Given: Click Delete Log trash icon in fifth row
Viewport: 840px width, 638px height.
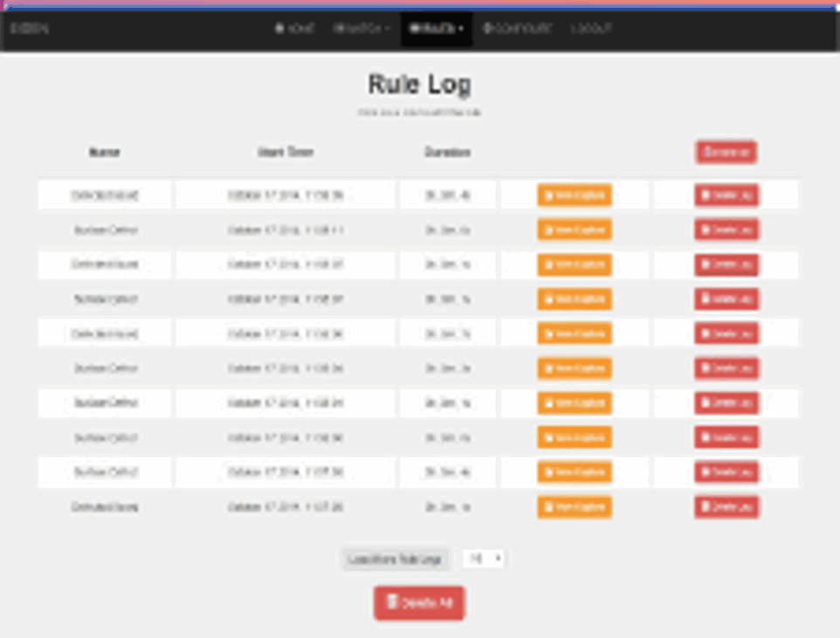Looking at the screenshot, I should [x=706, y=333].
